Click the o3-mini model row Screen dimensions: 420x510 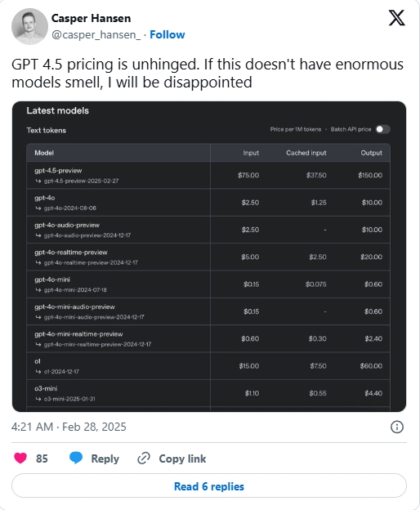coord(208,393)
